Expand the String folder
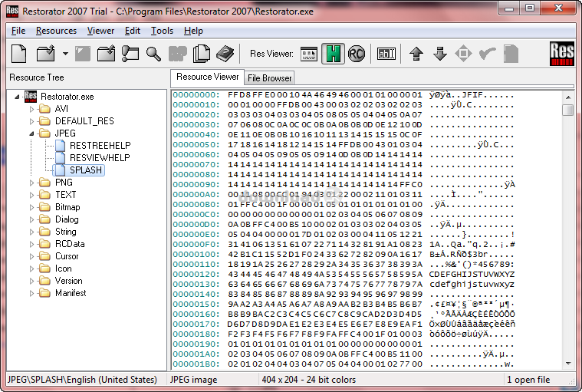 31,232
